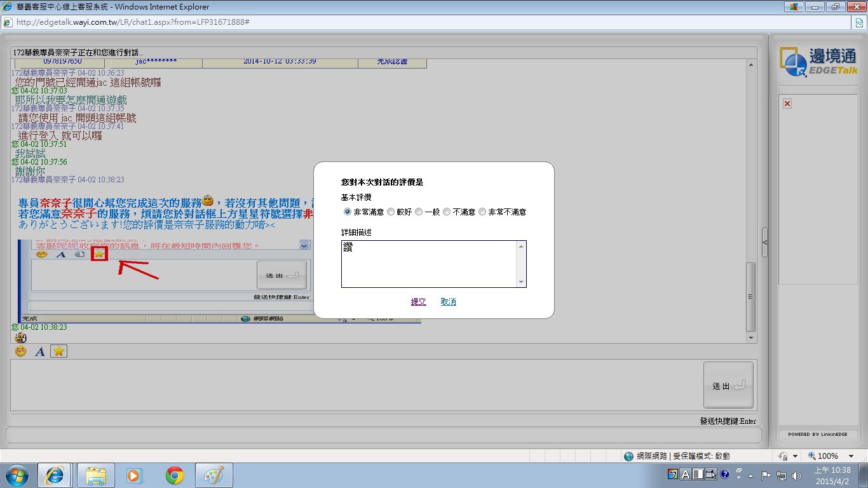Collapse the right sidebar panel handle
Viewport: 868px width, 488px height.
(x=764, y=242)
